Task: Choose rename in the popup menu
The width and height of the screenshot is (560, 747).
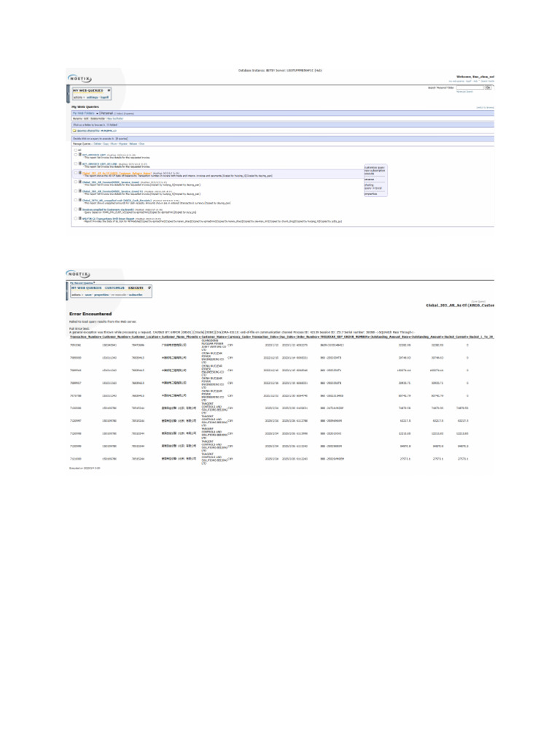Action: coord(369,179)
